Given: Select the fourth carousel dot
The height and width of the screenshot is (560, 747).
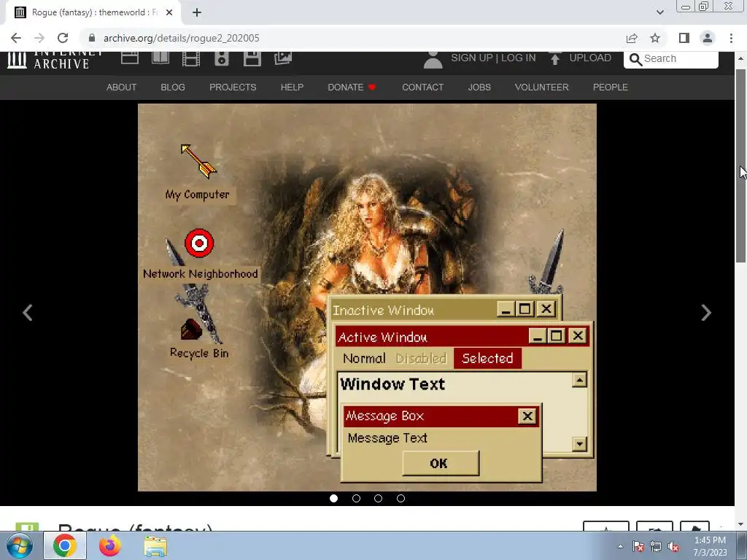Looking at the screenshot, I should tap(400, 498).
